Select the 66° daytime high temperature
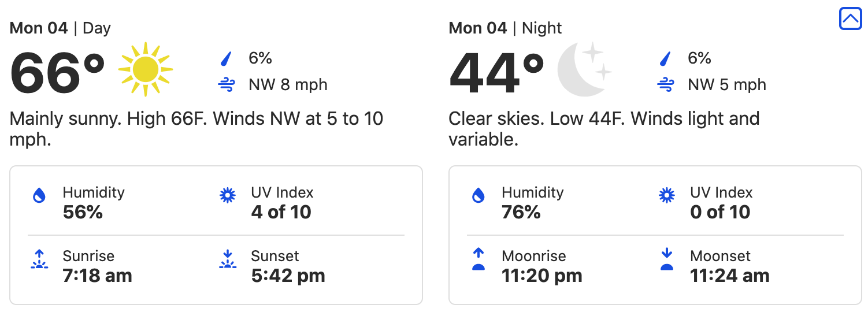Viewport: 868px width, 312px height. (x=57, y=75)
